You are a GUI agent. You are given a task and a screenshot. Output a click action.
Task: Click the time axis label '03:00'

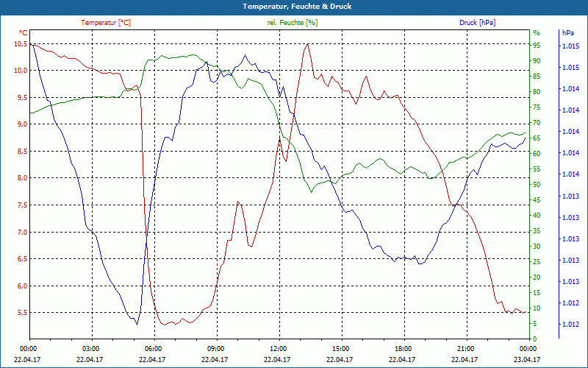[90, 348]
